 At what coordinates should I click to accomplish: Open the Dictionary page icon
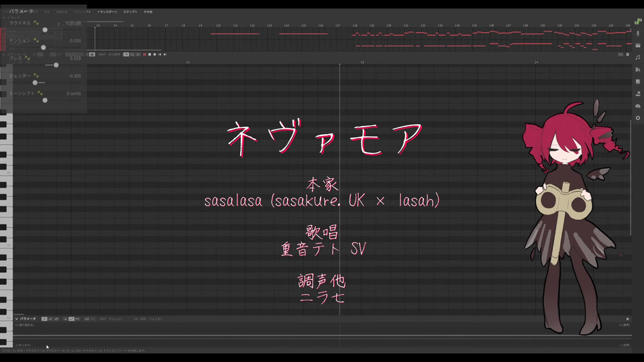coord(638,82)
